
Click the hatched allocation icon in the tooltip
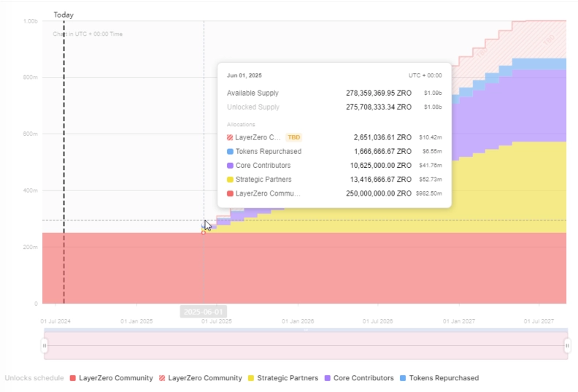pos(231,137)
